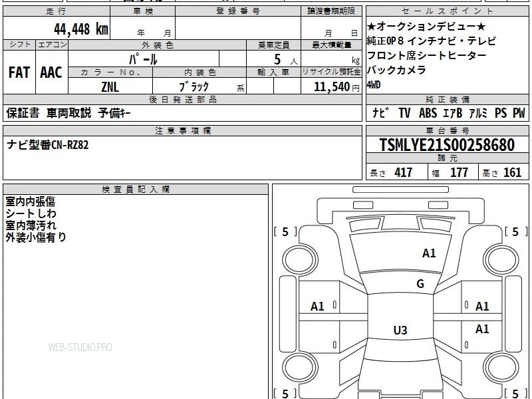Click G mark on the windshield
Screen dimensions: 532x399
[x=420, y=284]
